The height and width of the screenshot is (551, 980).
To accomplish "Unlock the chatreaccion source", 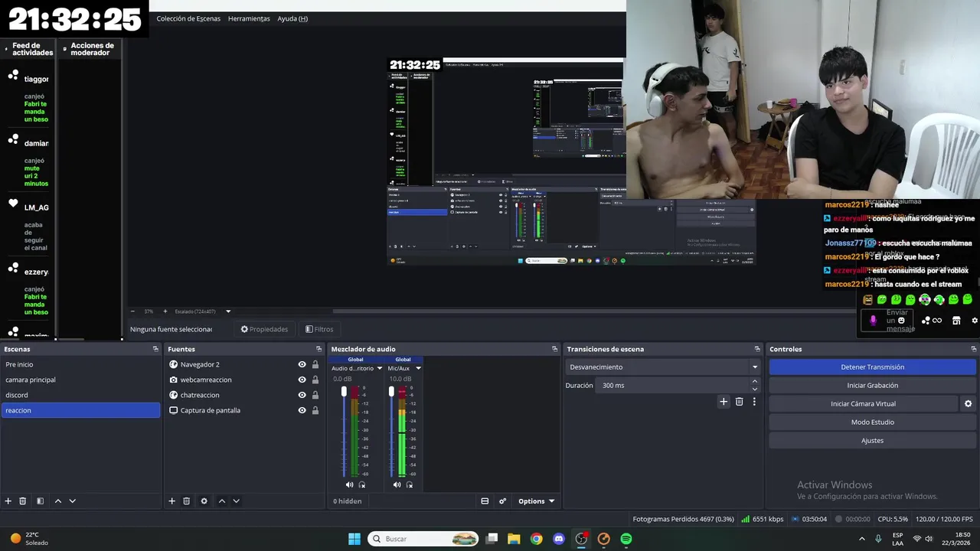I will pyautogui.click(x=315, y=395).
